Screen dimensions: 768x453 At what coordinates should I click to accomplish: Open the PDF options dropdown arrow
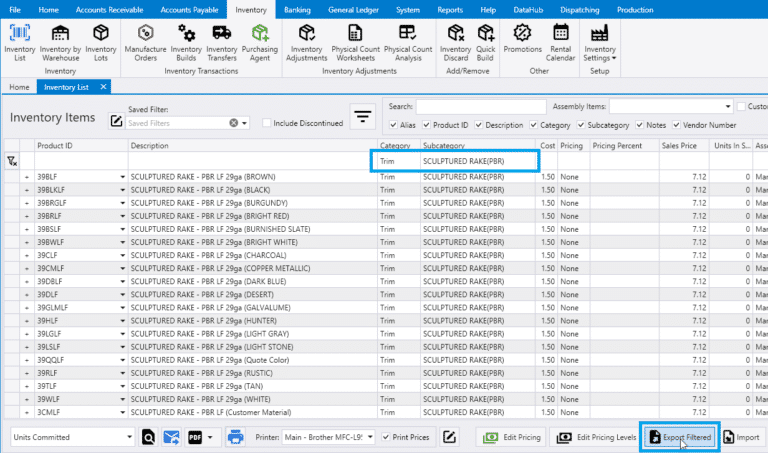[x=210, y=437]
